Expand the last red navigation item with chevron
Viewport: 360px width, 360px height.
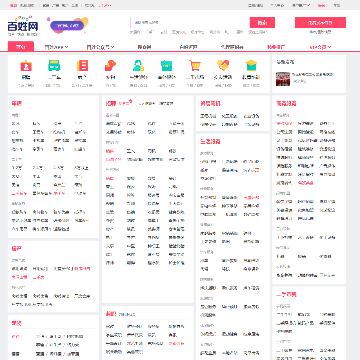pyautogui.click(x=320, y=47)
